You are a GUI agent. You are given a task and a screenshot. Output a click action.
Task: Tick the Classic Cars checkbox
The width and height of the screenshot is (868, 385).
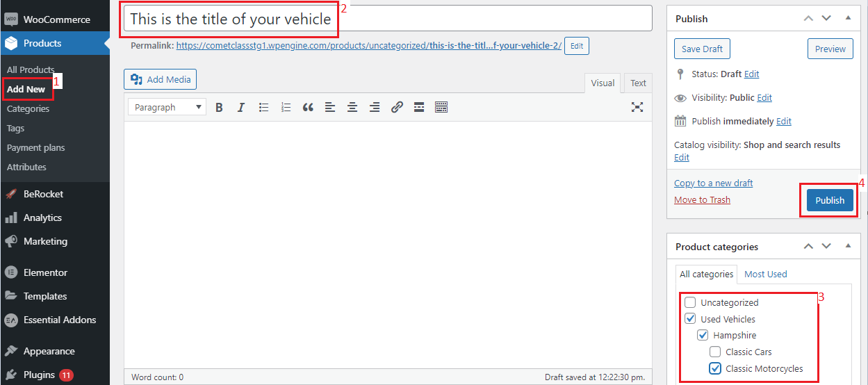pos(715,352)
